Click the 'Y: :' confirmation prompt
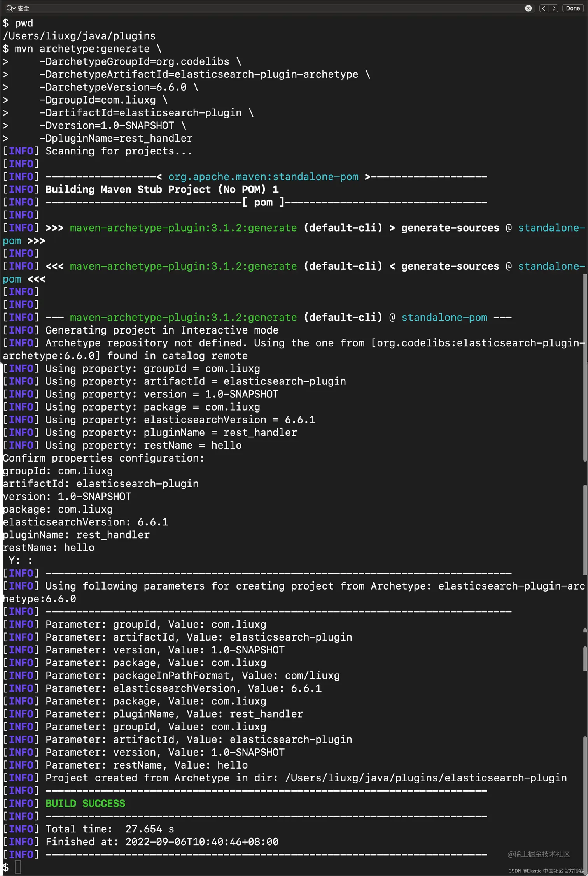588x876 pixels. click(21, 561)
